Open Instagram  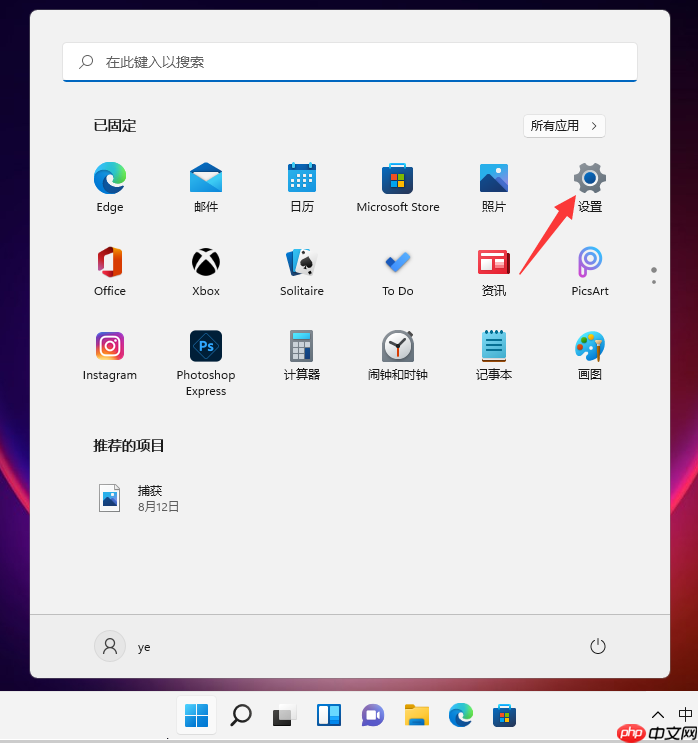click(x=110, y=356)
